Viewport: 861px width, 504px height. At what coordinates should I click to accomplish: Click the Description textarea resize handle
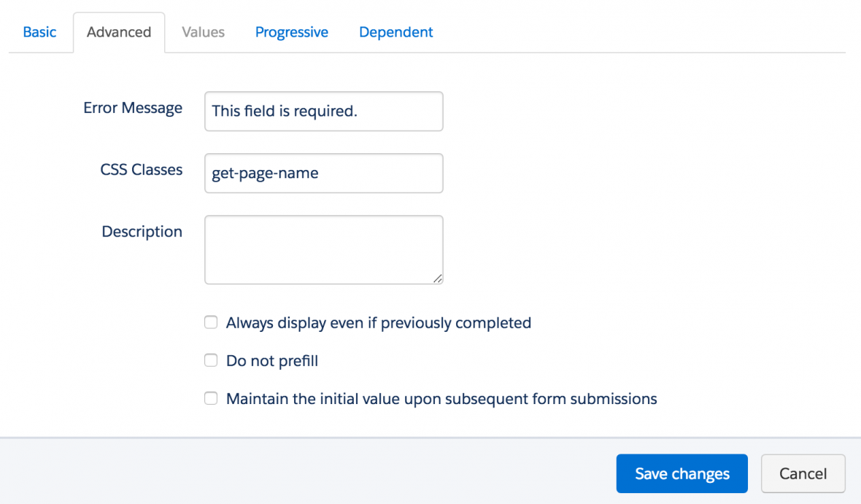438,279
